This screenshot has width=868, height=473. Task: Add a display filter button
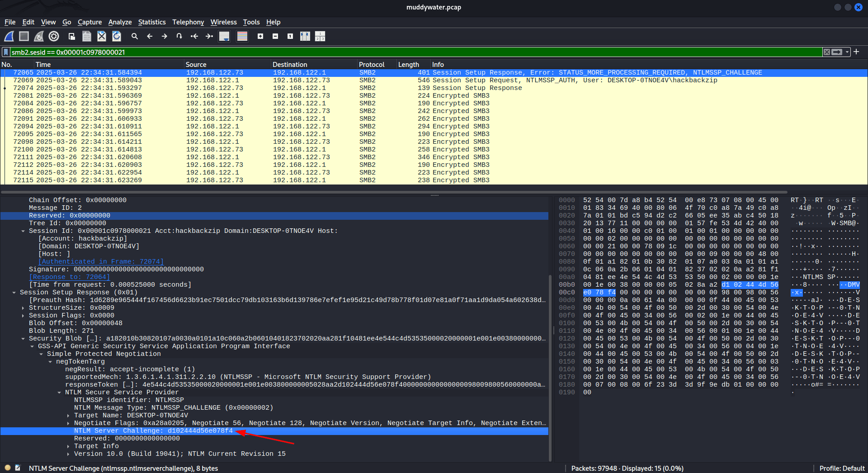click(856, 52)
